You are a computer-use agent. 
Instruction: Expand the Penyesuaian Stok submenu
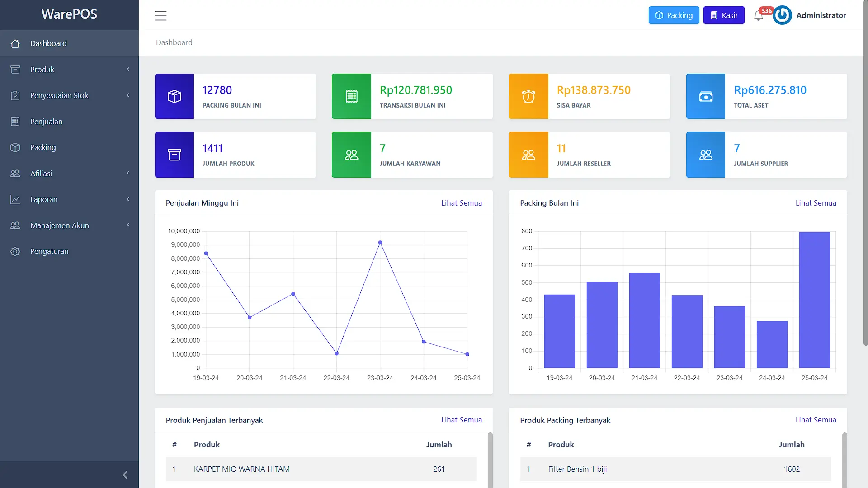click(69, 95)
